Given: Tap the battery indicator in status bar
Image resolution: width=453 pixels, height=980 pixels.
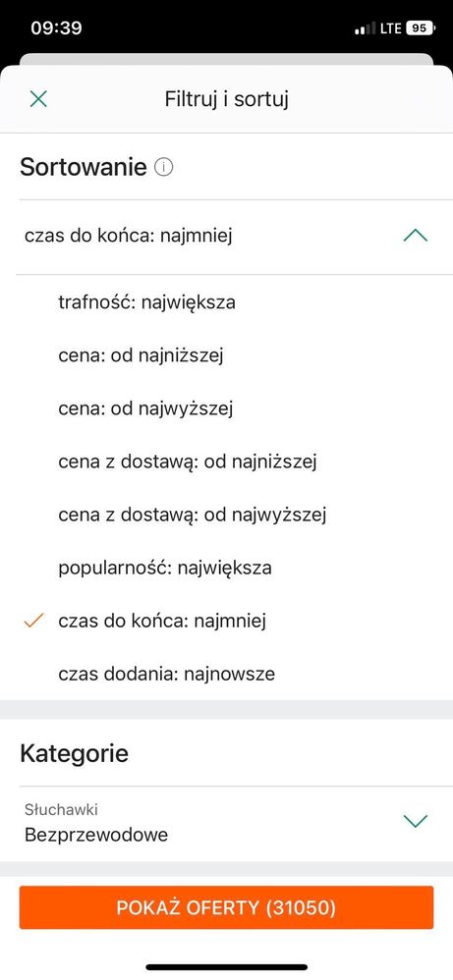Looking at the screenshot, I should (x=420, y=28).
